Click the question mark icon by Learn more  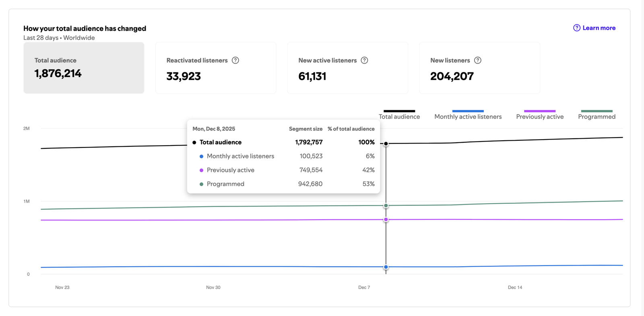pos(577,28)
